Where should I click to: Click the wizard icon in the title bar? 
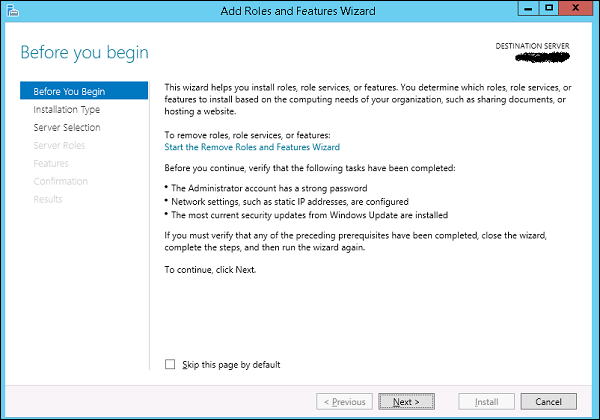[12, 12]
